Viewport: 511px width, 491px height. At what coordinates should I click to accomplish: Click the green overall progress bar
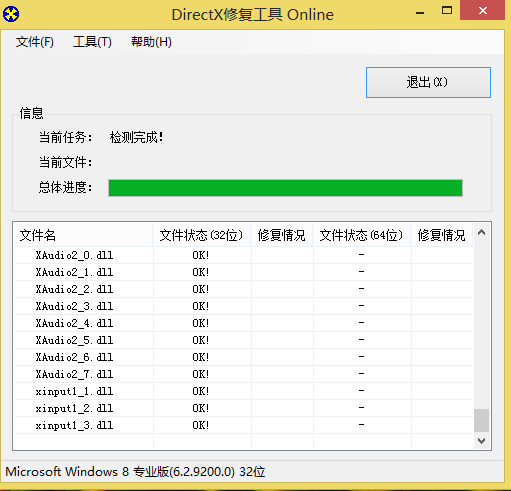tap(285, 188)
